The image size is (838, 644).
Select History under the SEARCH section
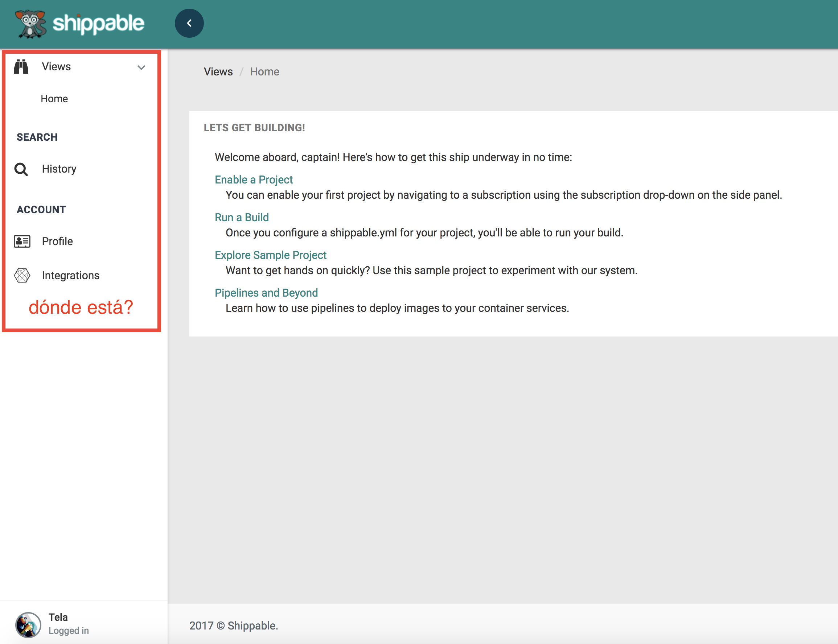pos(59,169)
